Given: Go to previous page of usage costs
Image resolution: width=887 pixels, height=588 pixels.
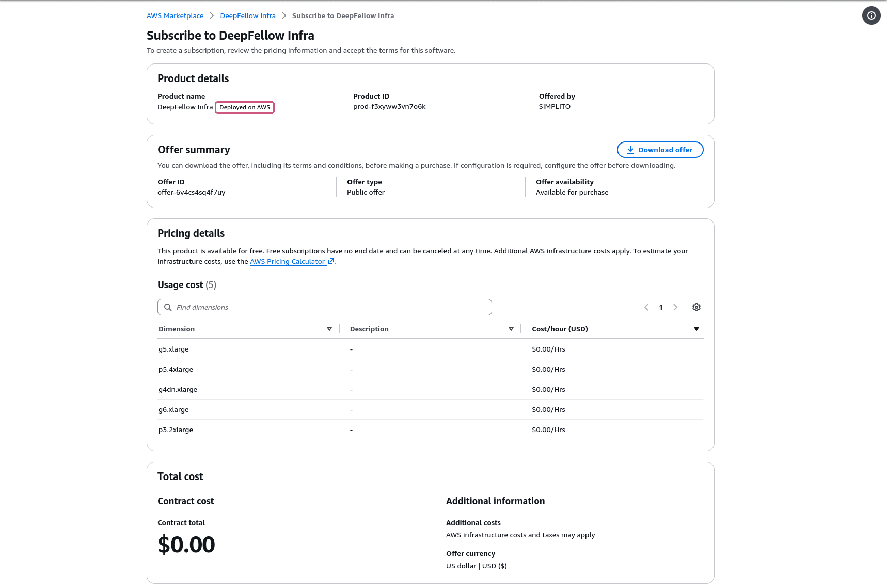Looking at the screenshot, I should point(646,307).
